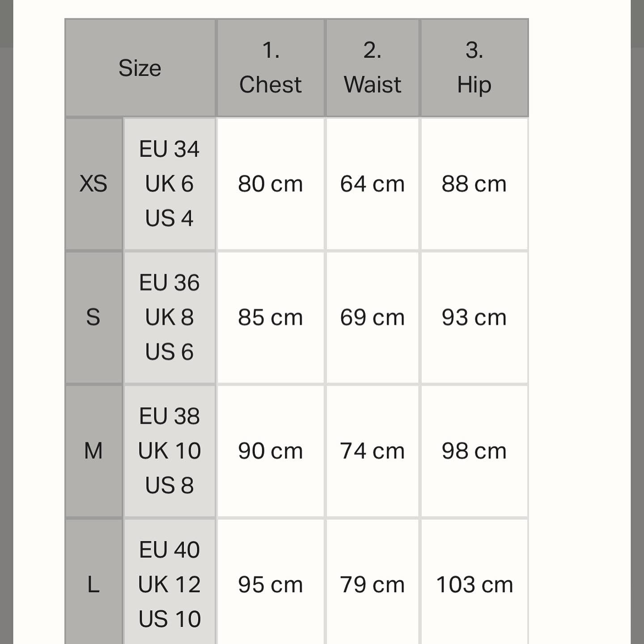Click the Waist column header
Image resolution: width=644 pixels, height=644 pixels.
coord(373,68)
